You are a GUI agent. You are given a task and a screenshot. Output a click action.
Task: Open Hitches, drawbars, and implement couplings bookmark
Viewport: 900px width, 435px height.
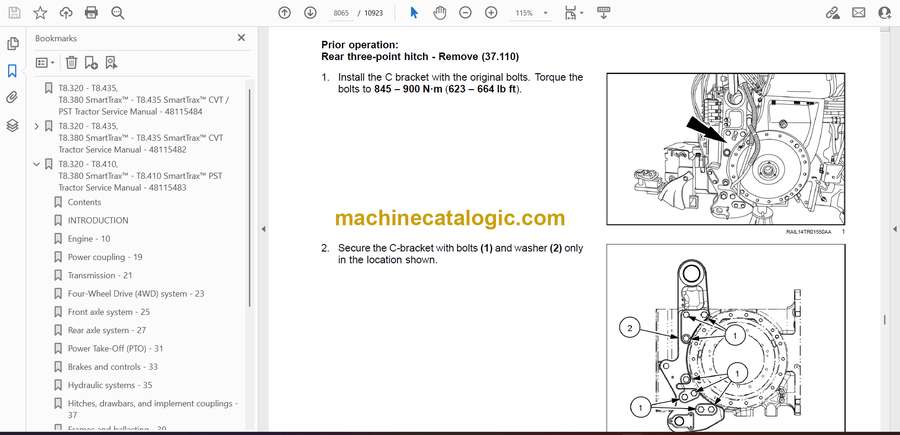tap(153, 409)
